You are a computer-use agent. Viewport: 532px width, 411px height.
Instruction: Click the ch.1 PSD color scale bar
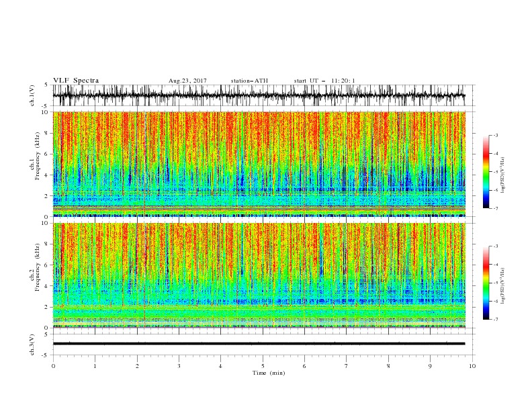[486, 172]
